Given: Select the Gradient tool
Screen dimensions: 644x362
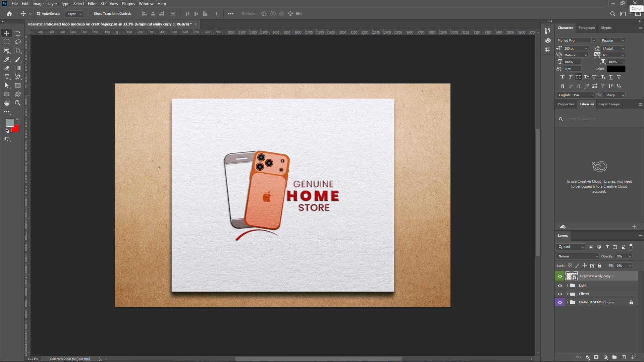Looking at the screenshot, I should (x=18, y=68).
